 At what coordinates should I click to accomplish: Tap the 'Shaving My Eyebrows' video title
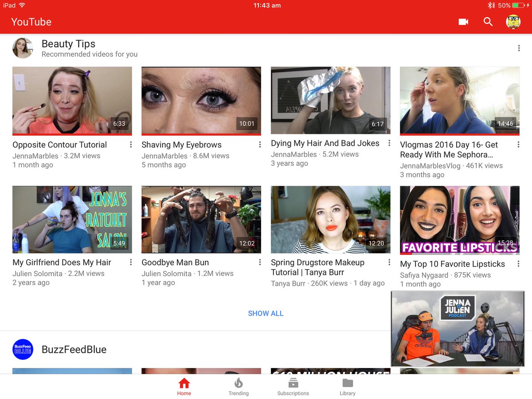coord(181,145)
